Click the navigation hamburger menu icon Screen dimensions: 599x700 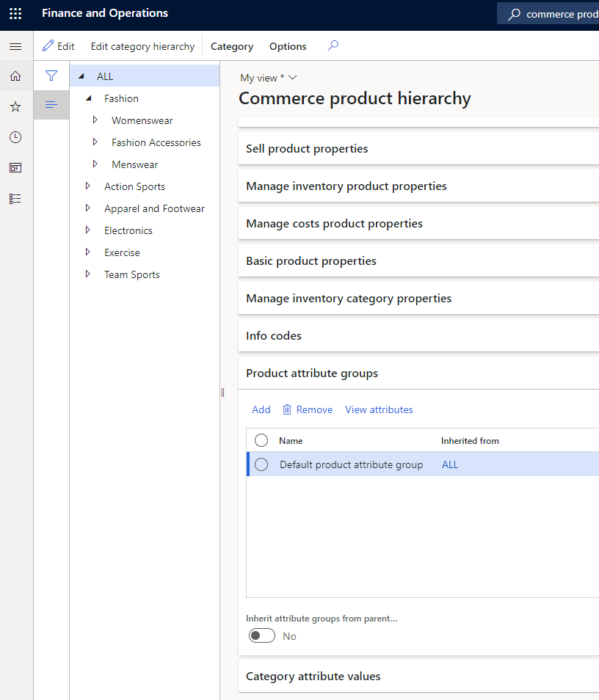tap(15, 45)
